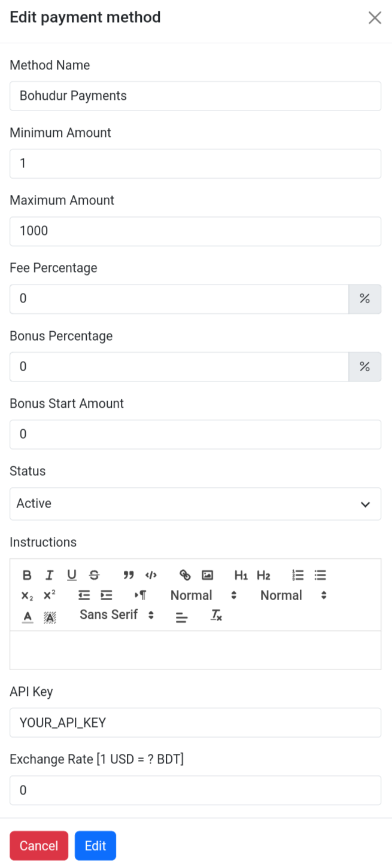392x868 pixels.
Task: Clear text formatting in the editor
Action: [216, 615]
